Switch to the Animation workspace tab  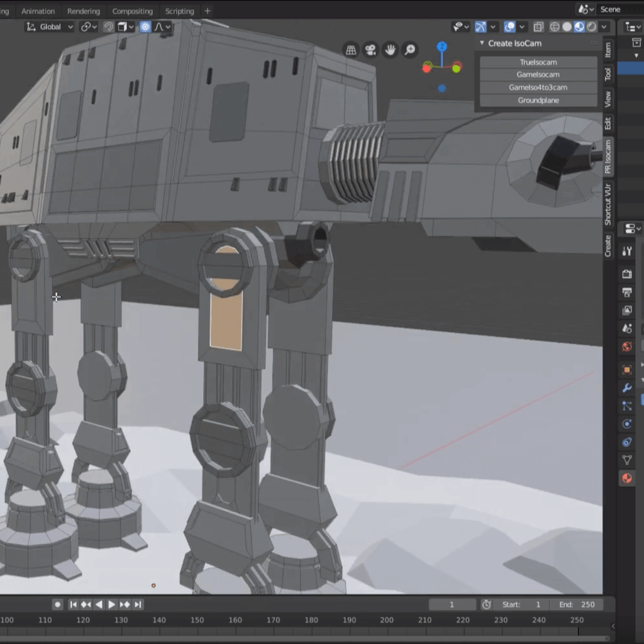pyautogui.click(x=38, y=11)
